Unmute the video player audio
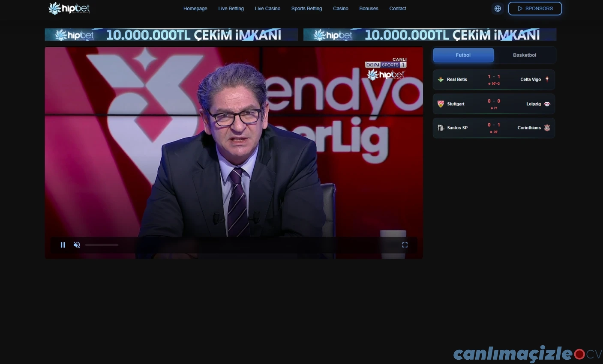Image resolution: width=603 pixels, height=364 pixels. (x=77, y=245)
